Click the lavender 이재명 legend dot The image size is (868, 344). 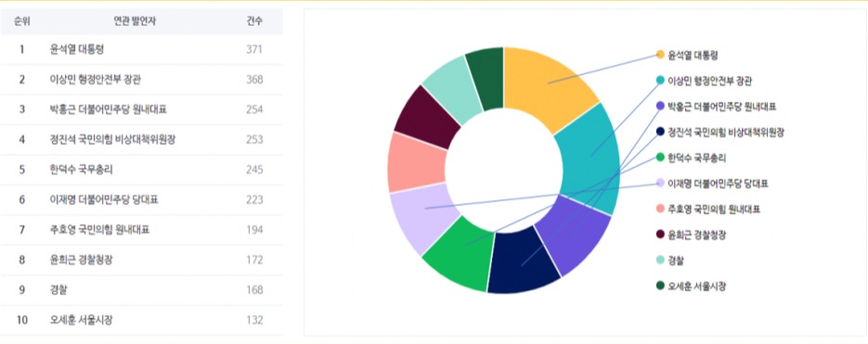click(660, 183)
